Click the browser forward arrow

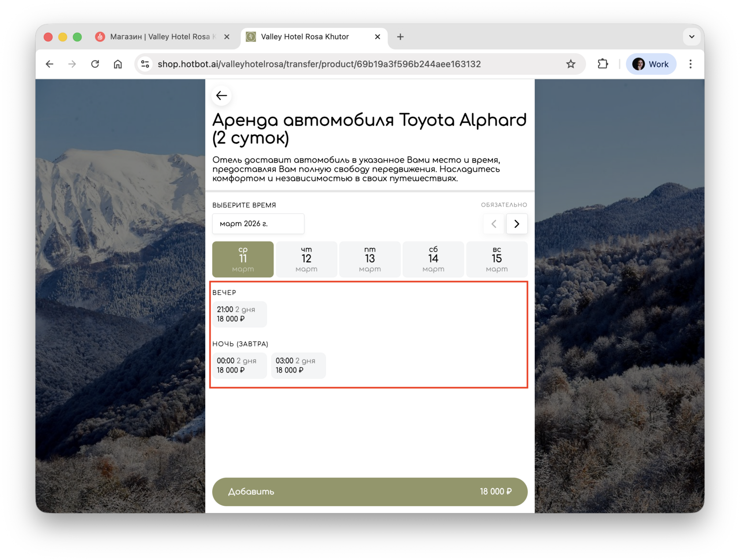tap(72, 64)
